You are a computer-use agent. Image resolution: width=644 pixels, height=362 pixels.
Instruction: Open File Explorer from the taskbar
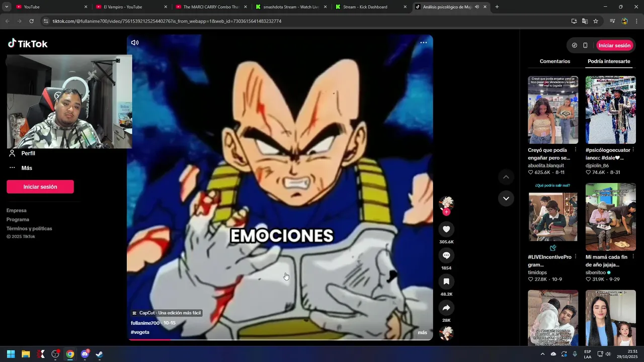click(x=26, y=354)
